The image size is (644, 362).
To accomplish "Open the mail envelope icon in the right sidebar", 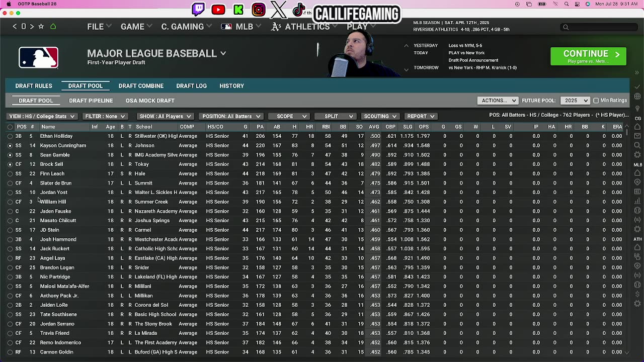I will click(x=638, y=136).
